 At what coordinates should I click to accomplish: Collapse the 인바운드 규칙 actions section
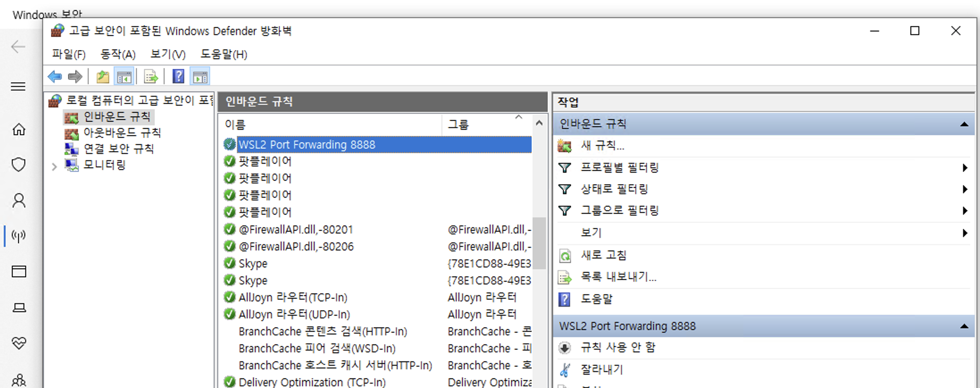pyautogui.click(x=964, y=124)
